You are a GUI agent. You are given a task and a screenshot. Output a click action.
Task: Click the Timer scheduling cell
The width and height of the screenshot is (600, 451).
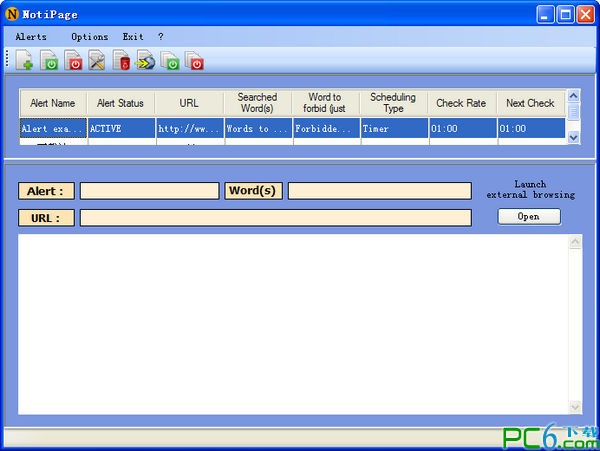[395, 128]
